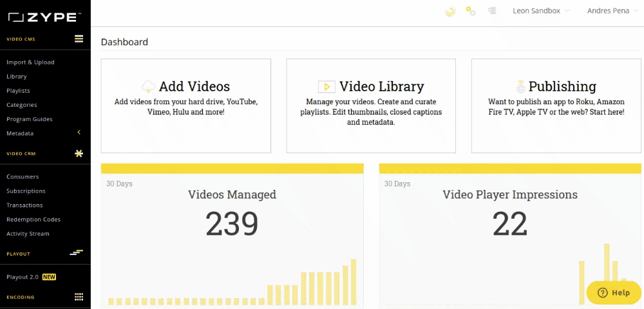This screenshot has height=309, width=644.
Task: Open Program Guides in sidebar
Action: tap(30, 119)
